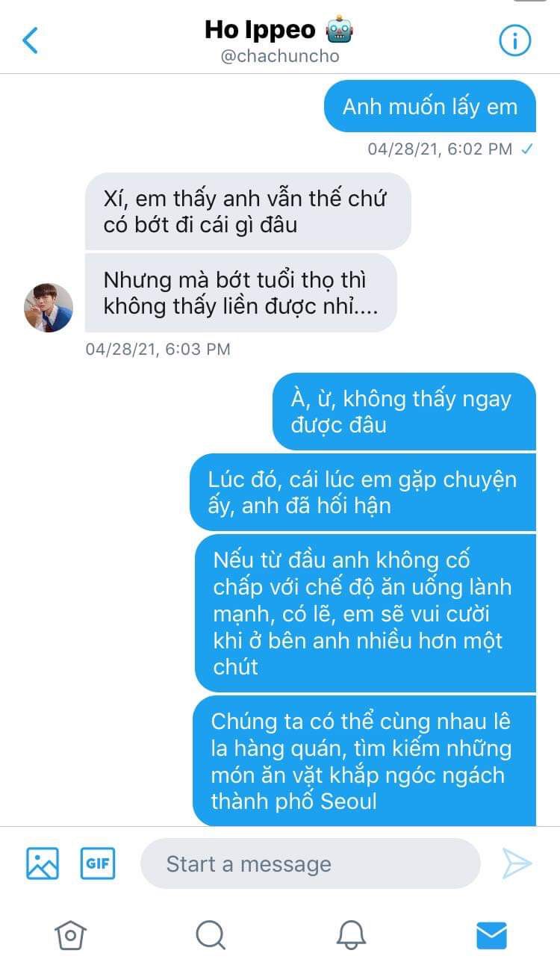Select the "Anh muốn lấy em" message
The height and width of the screenshot is (974, 560).
(x=430, y=107)
